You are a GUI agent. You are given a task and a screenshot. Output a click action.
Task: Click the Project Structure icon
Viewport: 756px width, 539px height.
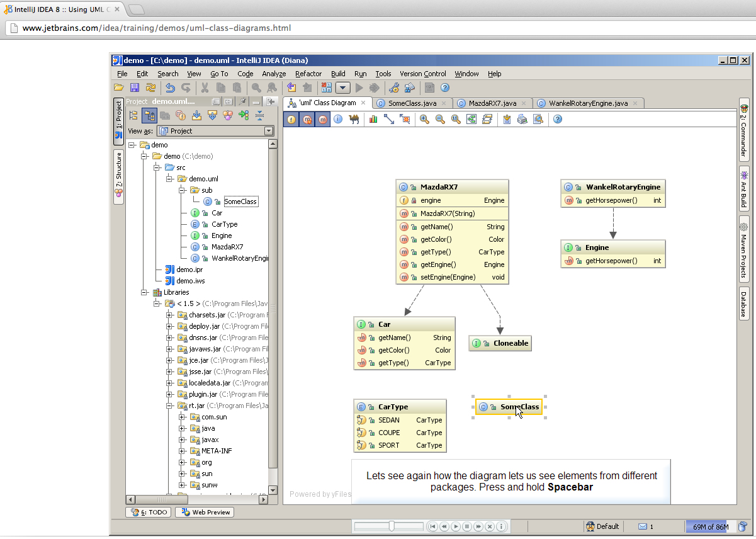click(410, 88)
